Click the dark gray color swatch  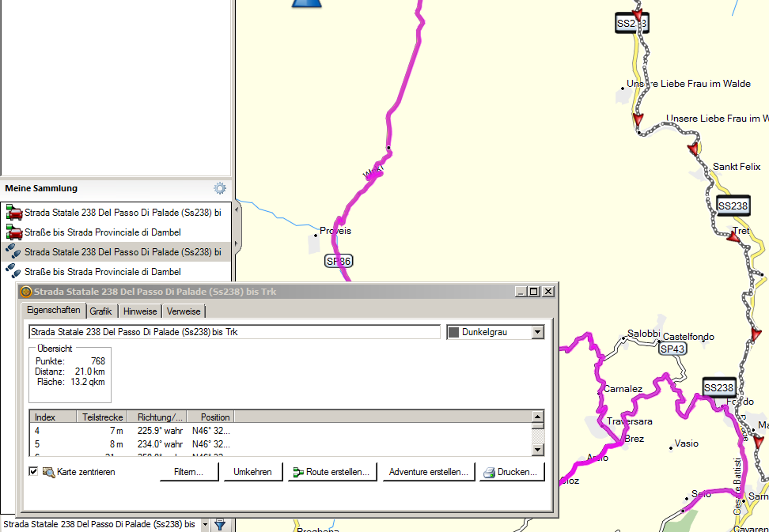point(453,332)
